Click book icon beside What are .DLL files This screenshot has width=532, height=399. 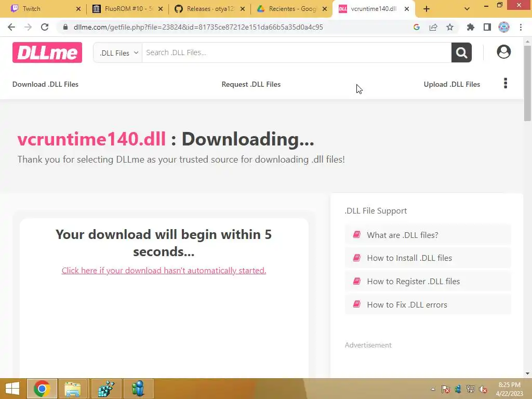coord(356,234)
